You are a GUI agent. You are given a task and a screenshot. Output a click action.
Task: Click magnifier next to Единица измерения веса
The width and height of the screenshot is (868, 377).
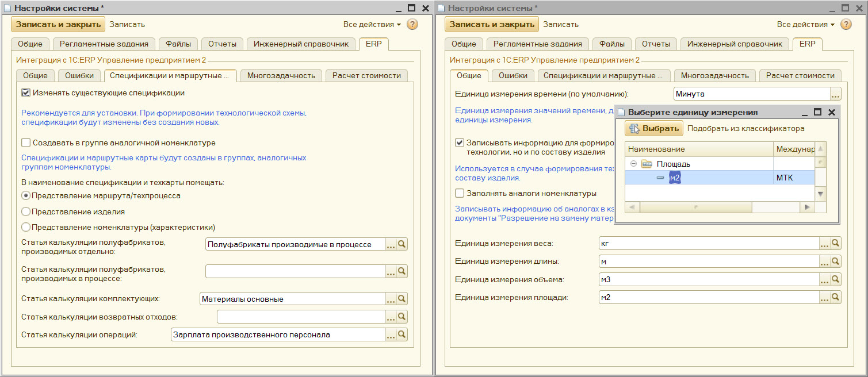pos(836,243)
